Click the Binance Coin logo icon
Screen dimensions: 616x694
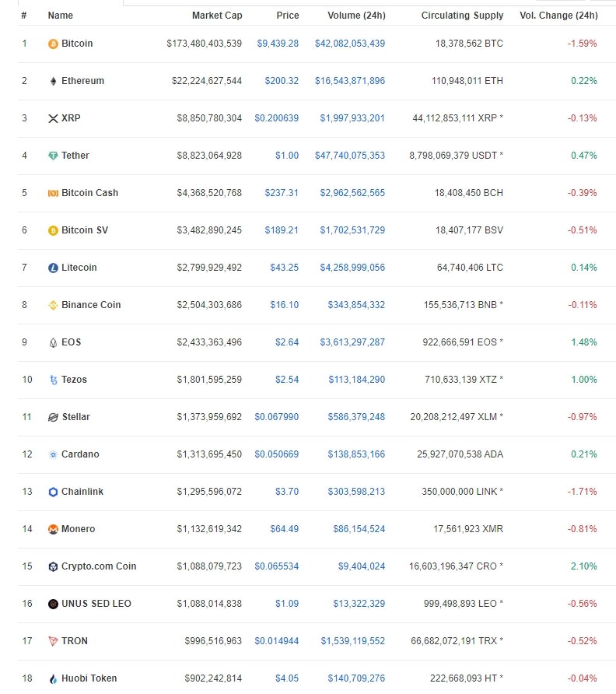click(x=53, y=305)
